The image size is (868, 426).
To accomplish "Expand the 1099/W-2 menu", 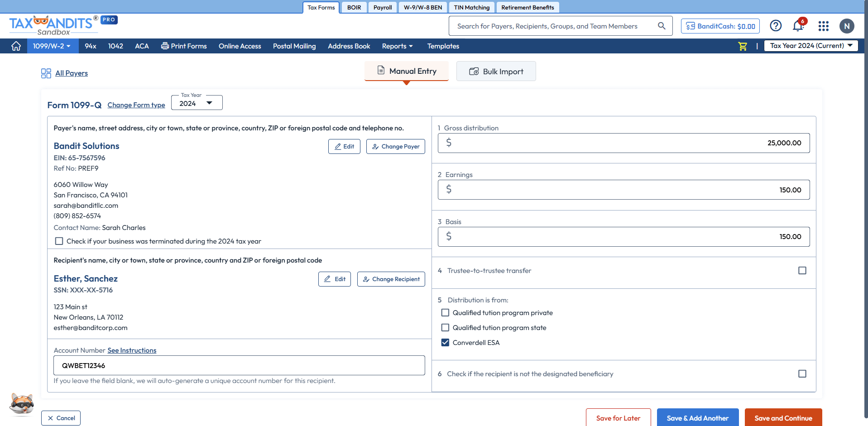I will pos(52,46).
